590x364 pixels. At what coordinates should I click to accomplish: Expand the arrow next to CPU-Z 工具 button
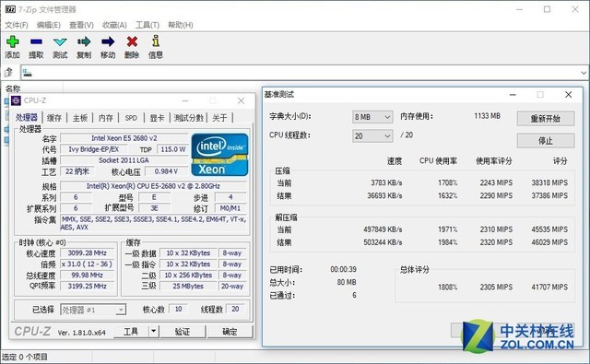tap(154, 331)
